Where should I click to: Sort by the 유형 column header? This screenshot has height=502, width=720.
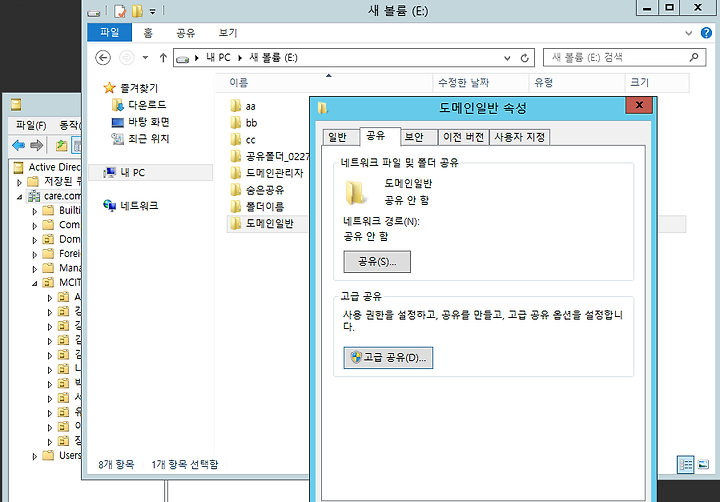coord(577,83)
